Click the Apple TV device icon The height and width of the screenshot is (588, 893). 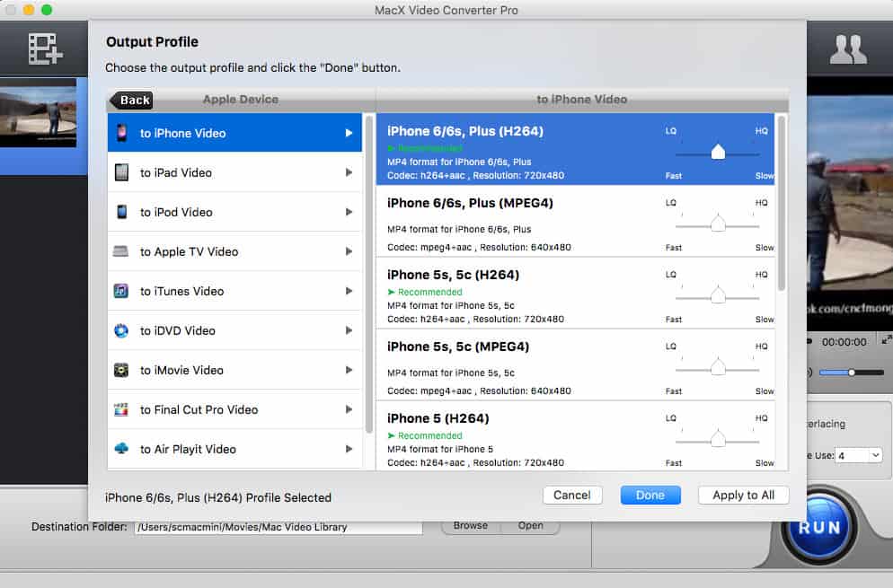click(x=120, y=251)
